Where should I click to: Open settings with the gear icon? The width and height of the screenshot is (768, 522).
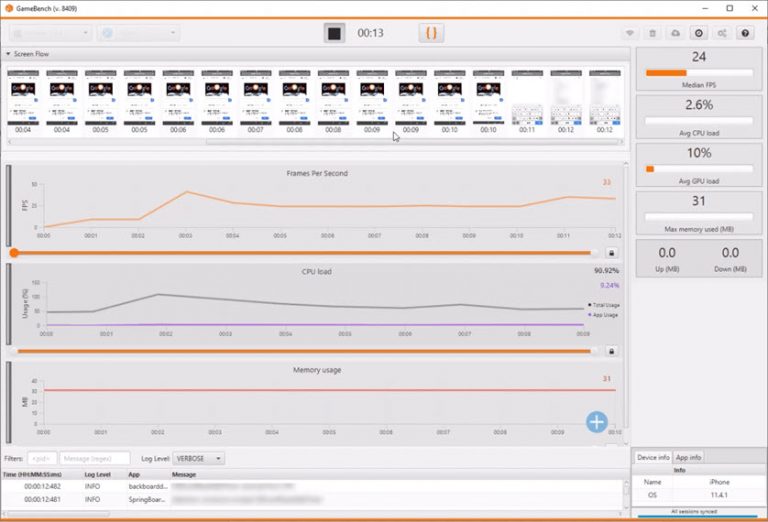tap(699, 33)
